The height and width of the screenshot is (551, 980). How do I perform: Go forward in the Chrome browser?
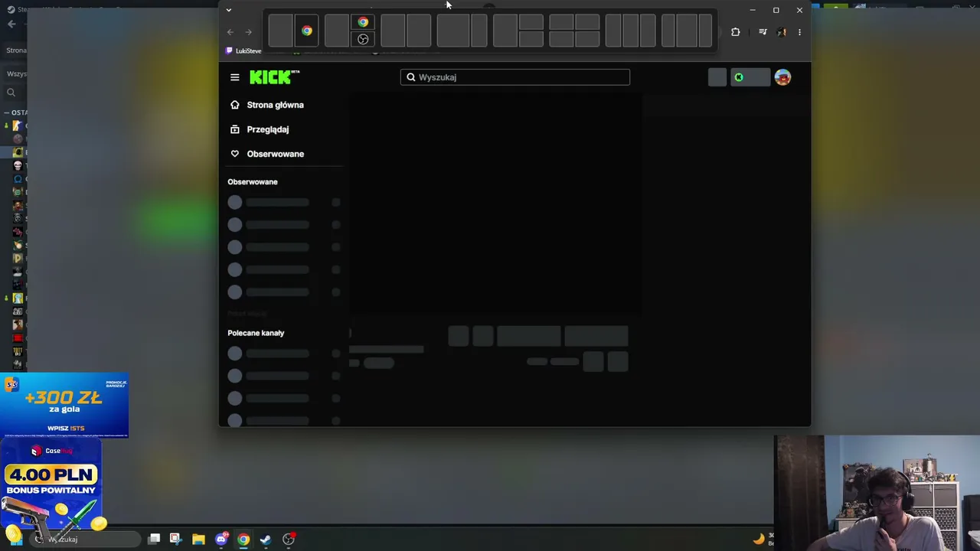[248, 32]
